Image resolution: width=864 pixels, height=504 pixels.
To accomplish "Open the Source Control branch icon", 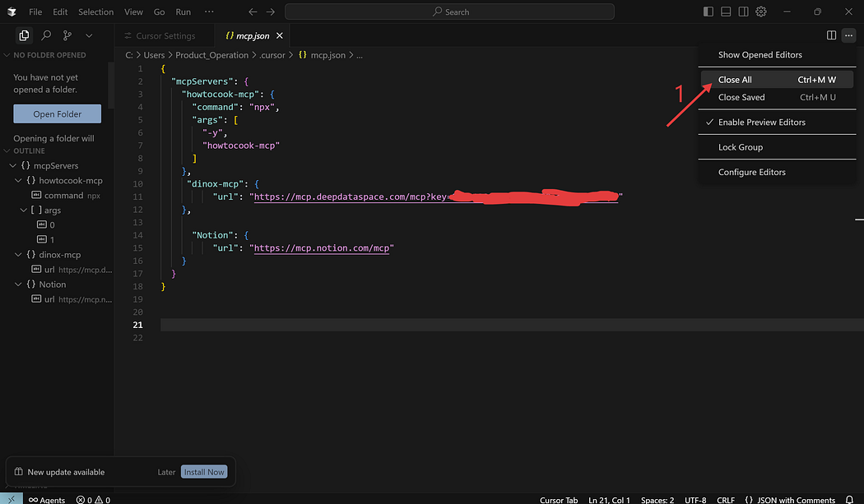I will 67,36.
